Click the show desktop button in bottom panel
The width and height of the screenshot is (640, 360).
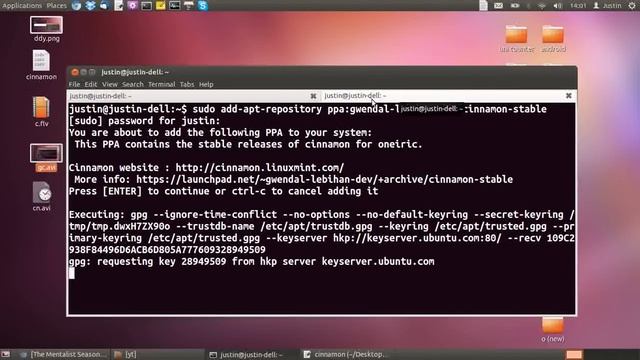pyautogui.click(x=5, y=355)
